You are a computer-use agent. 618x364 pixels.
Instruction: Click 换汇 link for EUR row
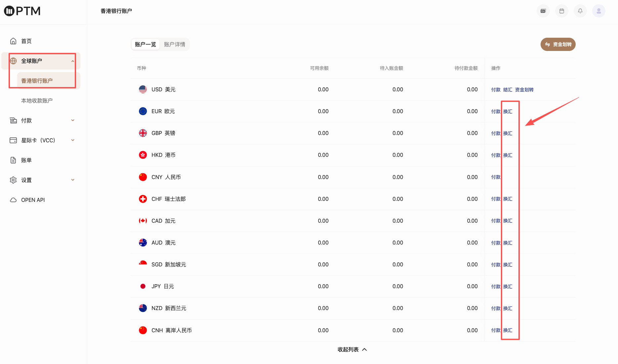tap(508, 112)
